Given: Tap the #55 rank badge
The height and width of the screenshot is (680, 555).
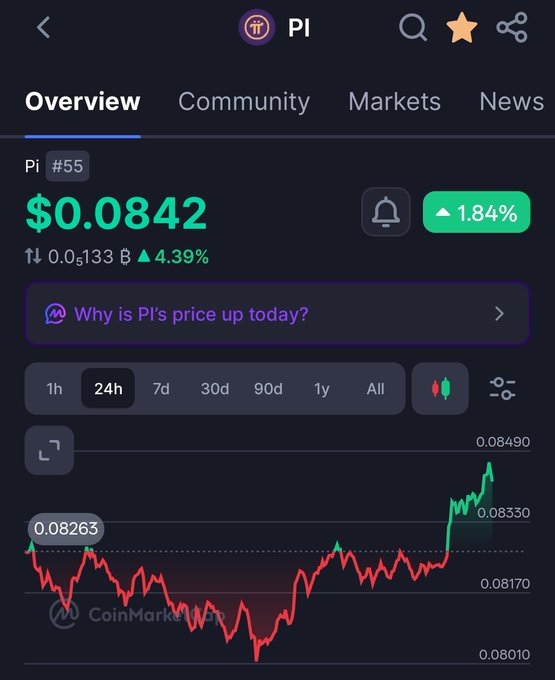Looking at the screenshot, I should [x=67, y=166].
